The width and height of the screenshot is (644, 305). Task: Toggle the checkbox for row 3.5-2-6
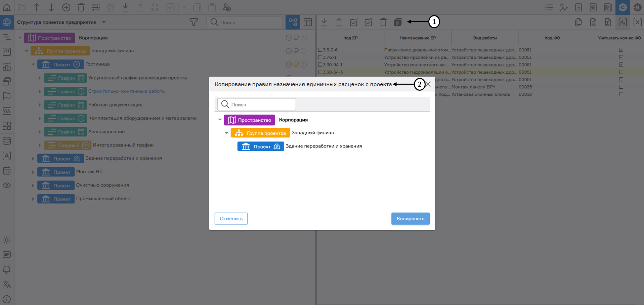[319, 50]
